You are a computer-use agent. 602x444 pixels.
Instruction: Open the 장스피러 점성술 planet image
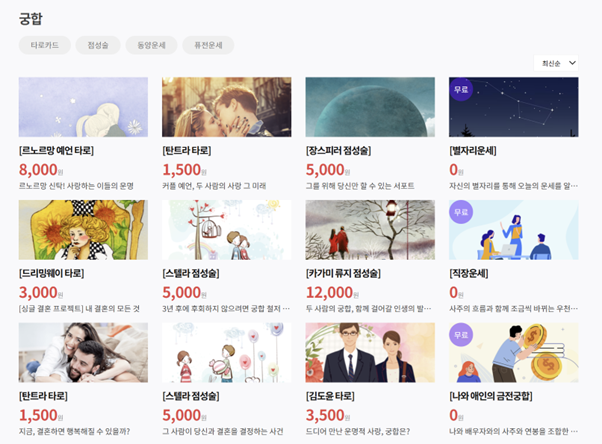click(x=370, y=107)
